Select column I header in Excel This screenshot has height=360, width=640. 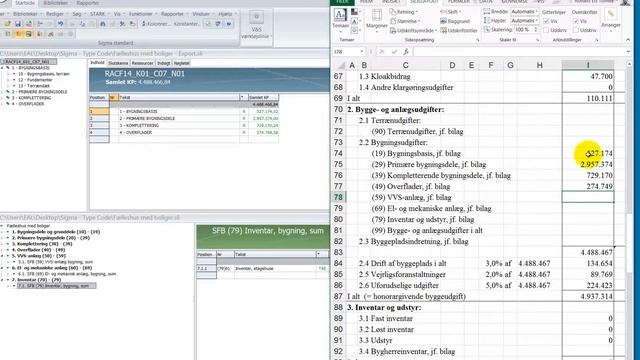(588, 65)
